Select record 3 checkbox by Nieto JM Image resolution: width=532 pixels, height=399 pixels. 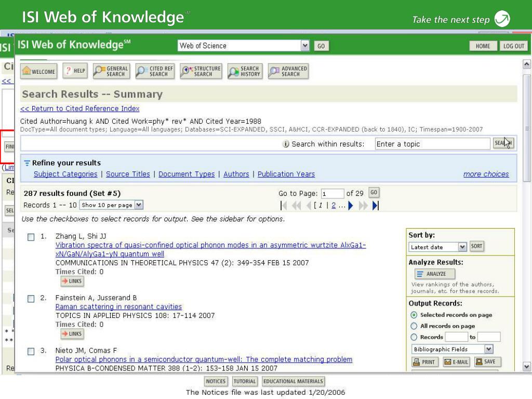(x=31, y=352)
